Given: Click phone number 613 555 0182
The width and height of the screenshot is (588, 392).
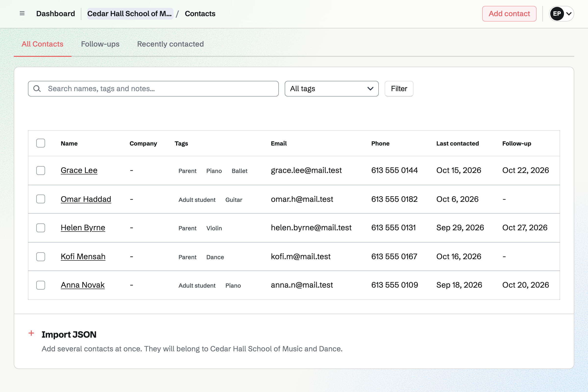Looking at the screenshot, I should point(394,199).
